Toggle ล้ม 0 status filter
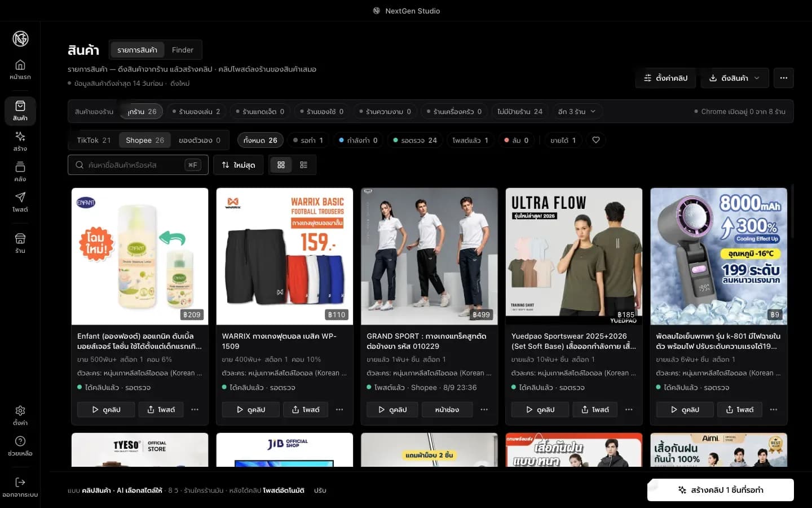 [517, 140]
